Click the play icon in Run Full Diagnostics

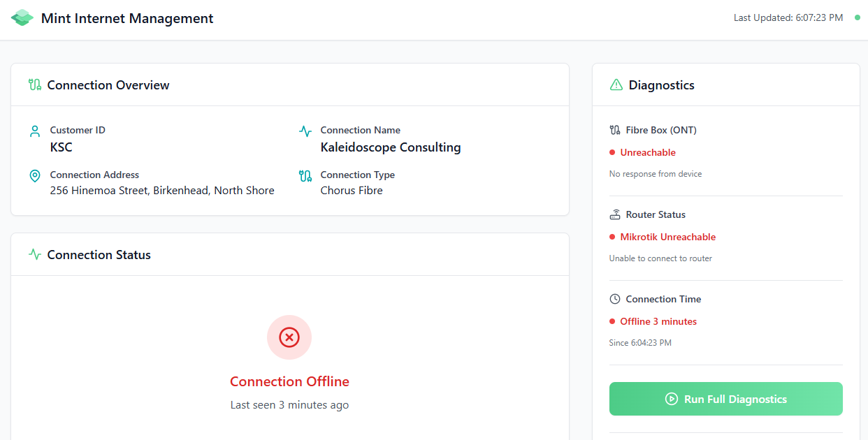[671, 399]
